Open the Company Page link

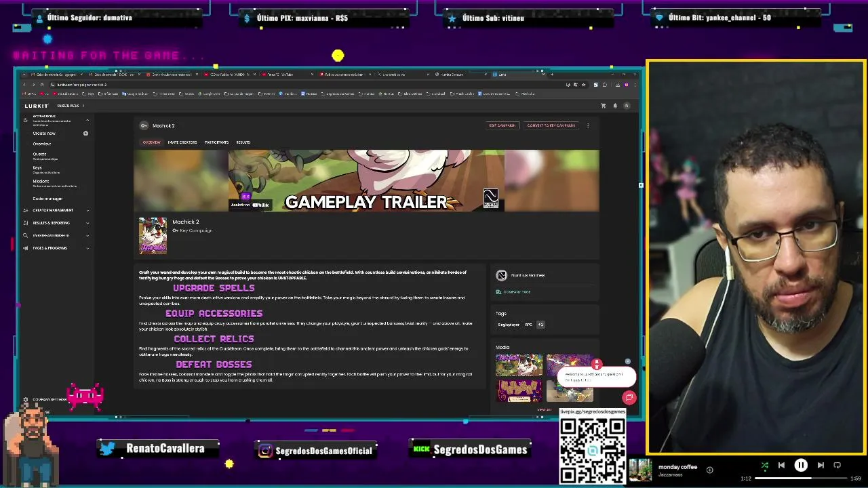click(x=513, y=292)
